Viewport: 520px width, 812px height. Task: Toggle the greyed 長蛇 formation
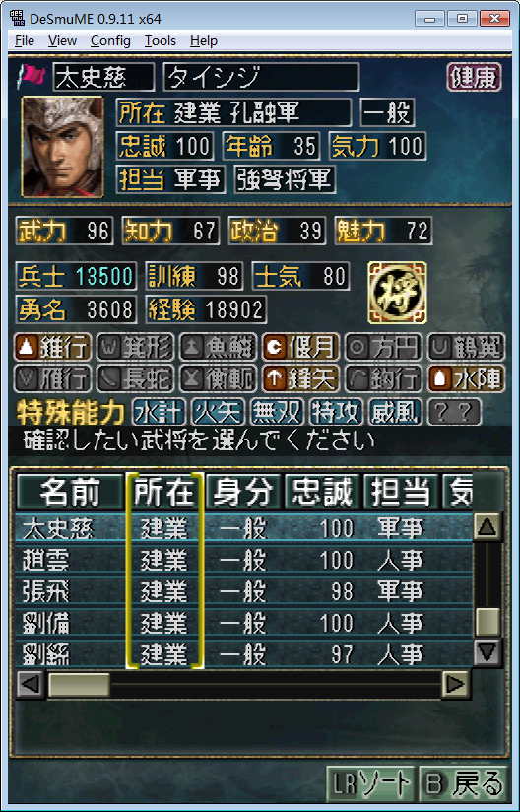coord(135,378)
